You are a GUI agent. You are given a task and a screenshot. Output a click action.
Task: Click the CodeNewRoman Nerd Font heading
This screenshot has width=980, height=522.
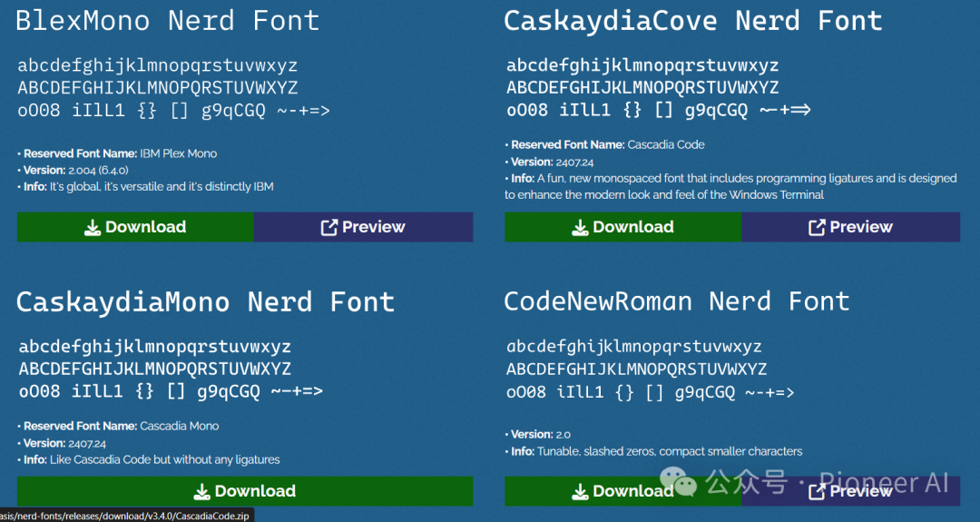click(677, 301)
